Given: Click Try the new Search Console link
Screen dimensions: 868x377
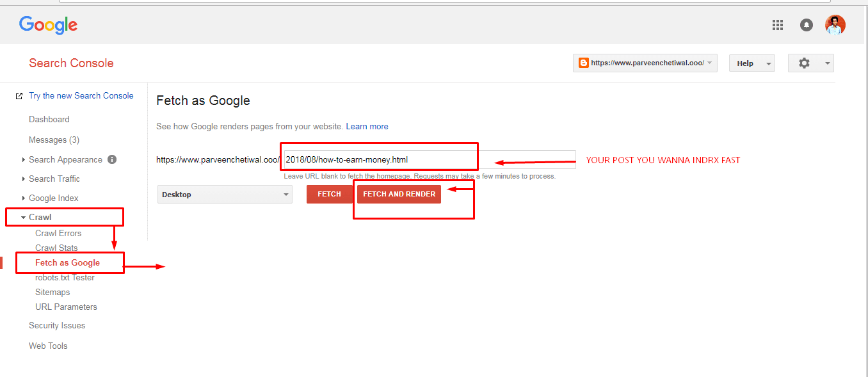Looking at the screenshot, I should coord(81,95).
